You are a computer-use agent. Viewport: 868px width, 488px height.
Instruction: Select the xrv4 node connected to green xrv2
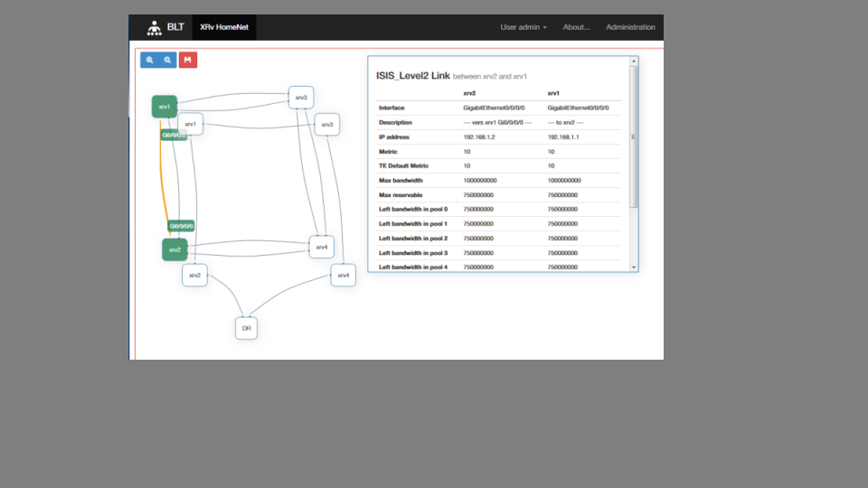click(x=322, y=247)
